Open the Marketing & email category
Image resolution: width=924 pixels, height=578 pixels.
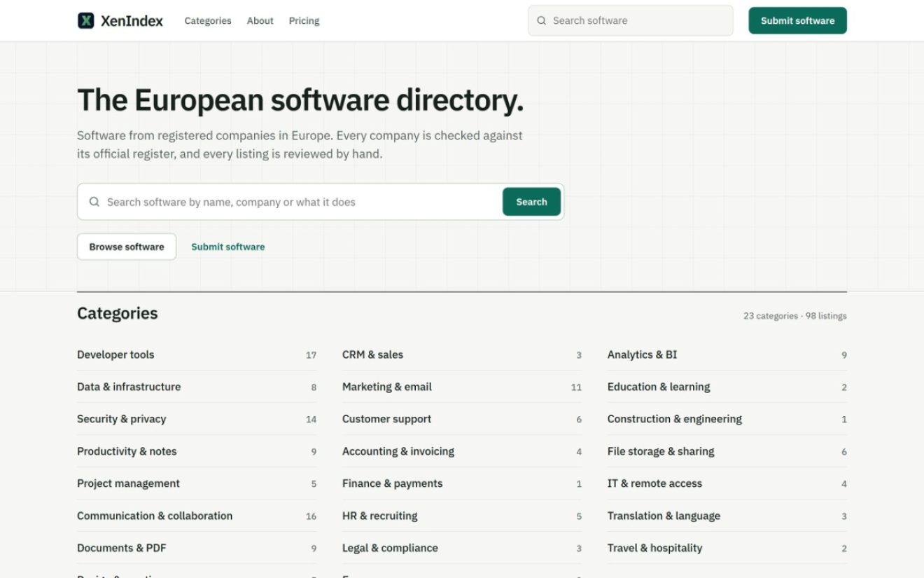point(462,387)
